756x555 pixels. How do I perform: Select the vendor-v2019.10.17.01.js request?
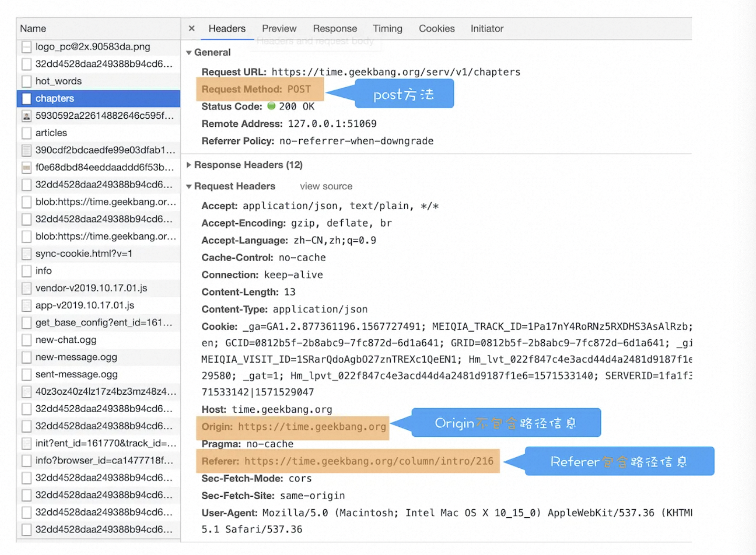pyautogui.click(x=98, y=288)
